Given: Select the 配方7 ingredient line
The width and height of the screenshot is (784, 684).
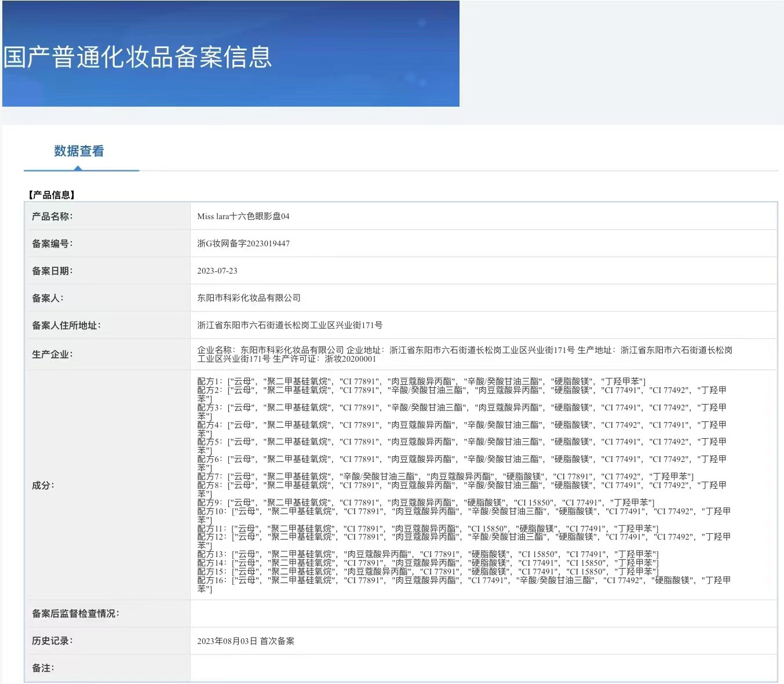Looking at the screenshot, I should (446, 476).
